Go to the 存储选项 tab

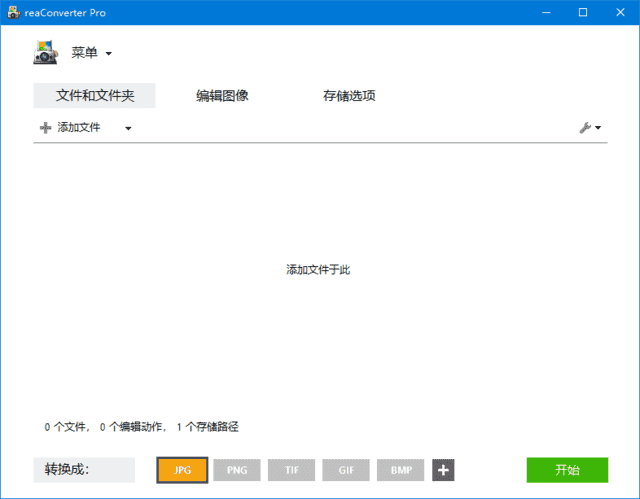349,96
